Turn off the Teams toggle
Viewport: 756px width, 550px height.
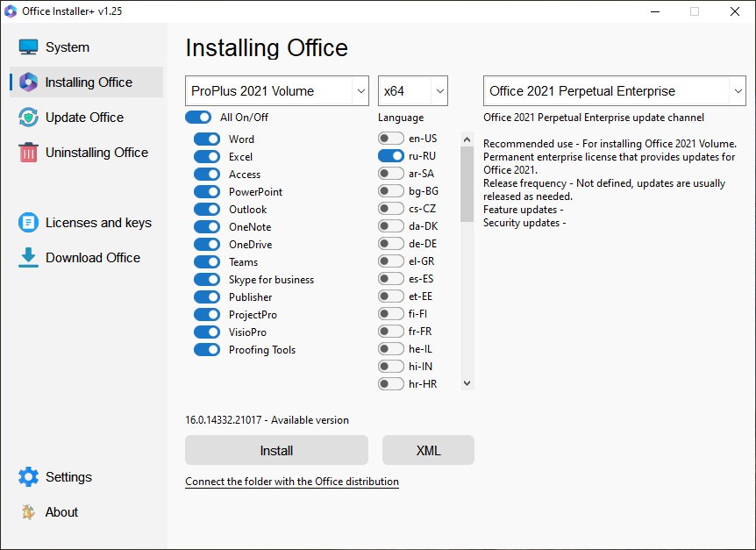pos(207,262)
